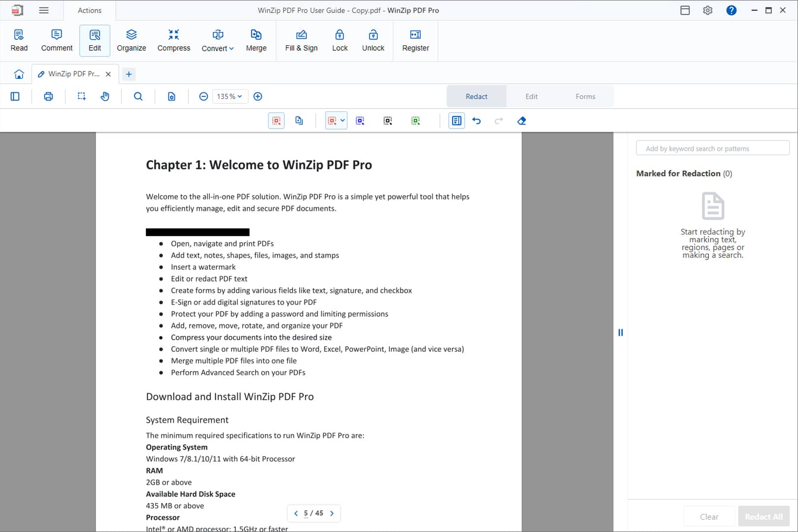Screen dimensions: 798x532
Task: Go to the next page
Action: (332, 513)
